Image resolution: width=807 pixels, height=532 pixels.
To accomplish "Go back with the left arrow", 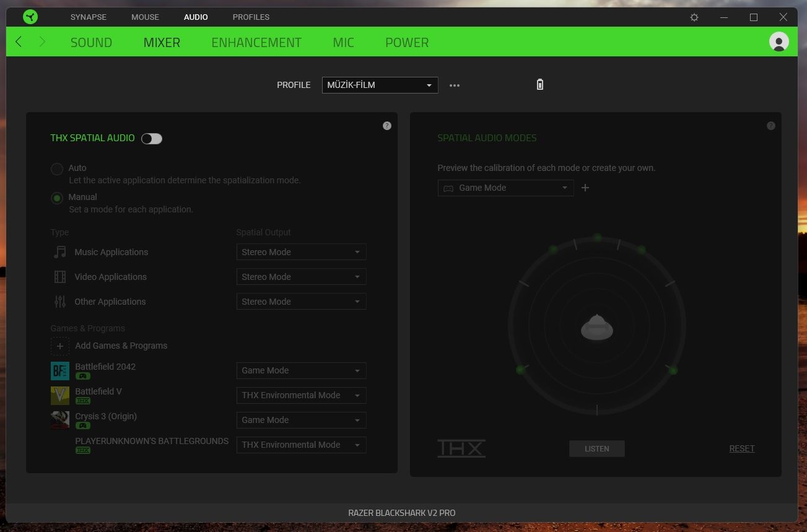I will click(x=19, y=42).
